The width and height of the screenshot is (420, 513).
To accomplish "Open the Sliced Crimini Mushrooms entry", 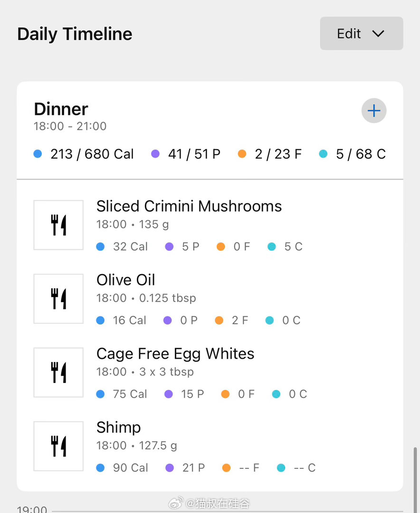I will click(x=189, y=207).
